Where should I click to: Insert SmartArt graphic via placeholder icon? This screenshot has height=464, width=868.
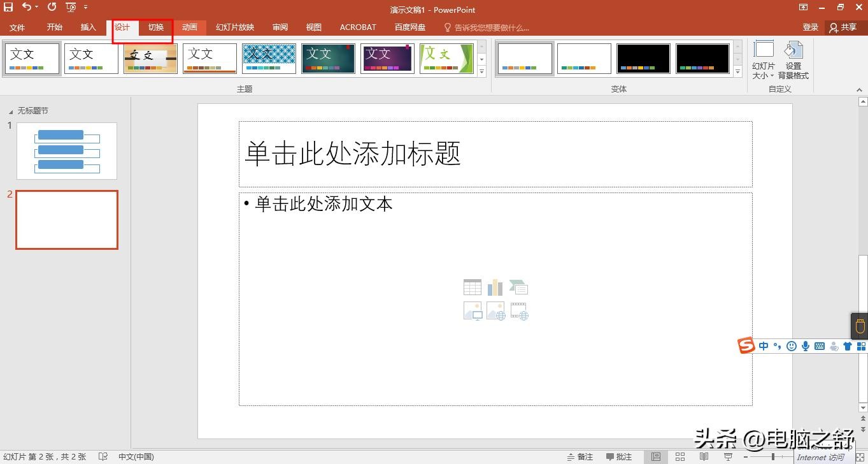coord(519,287)
